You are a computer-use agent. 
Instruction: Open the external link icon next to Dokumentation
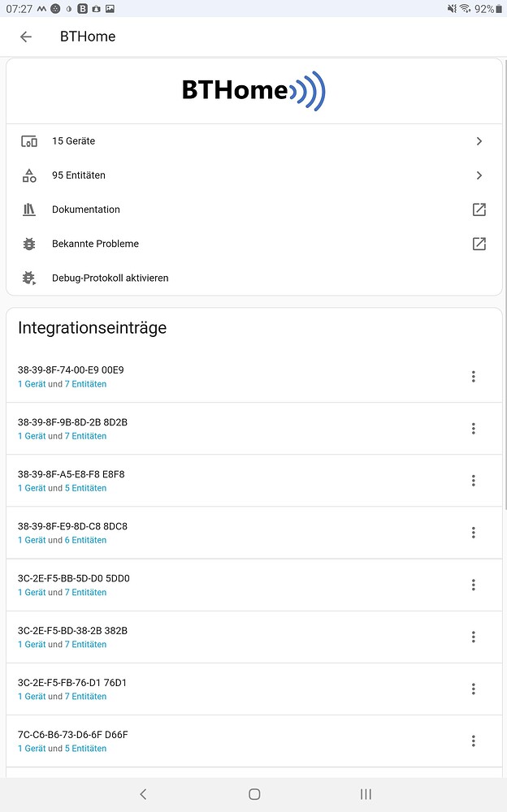pyautogui.click(x=479, y=209)
